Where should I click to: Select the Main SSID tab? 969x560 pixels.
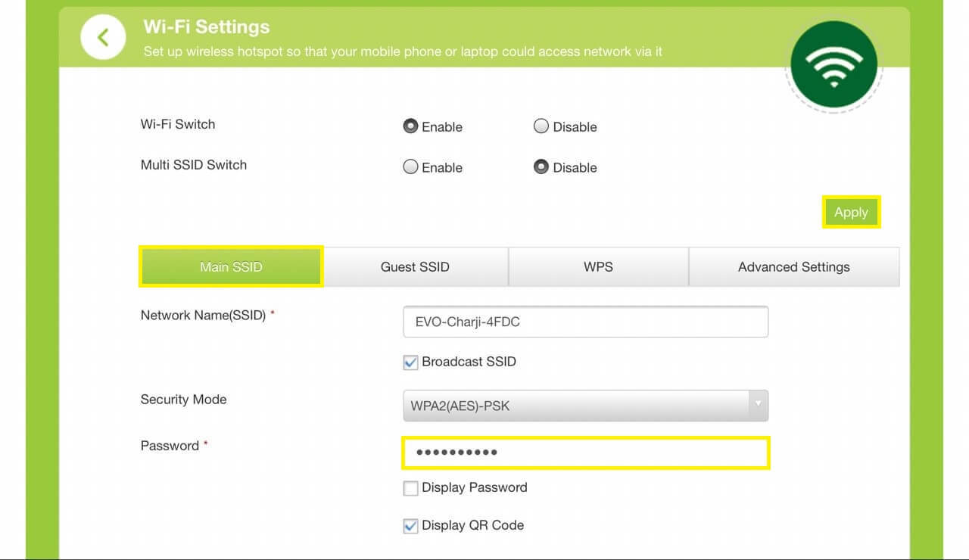230,266
